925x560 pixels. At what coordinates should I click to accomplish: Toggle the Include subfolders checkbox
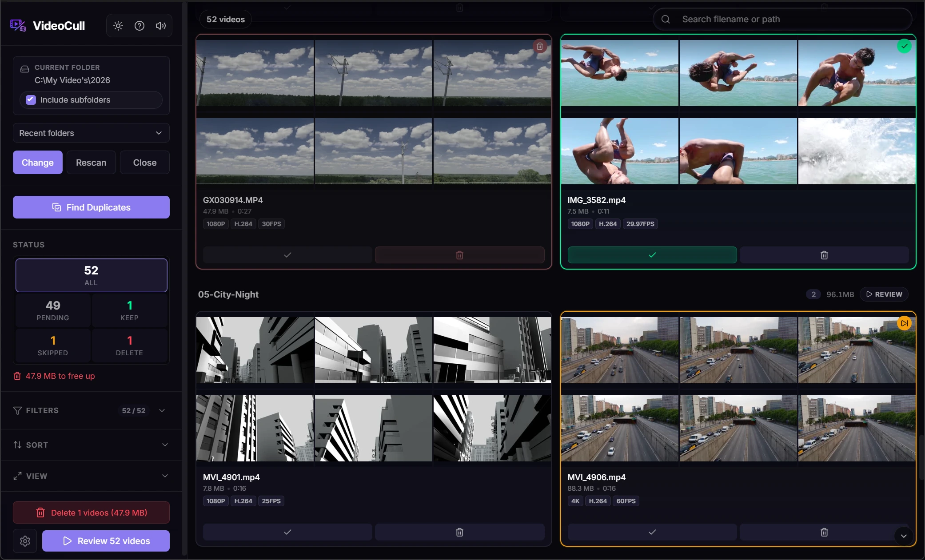[x=31, y=100]
